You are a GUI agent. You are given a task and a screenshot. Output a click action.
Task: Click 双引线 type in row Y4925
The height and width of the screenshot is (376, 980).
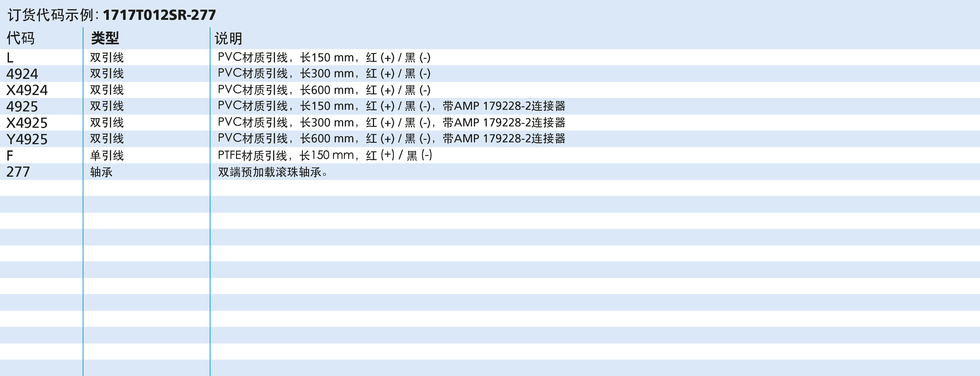107,139
